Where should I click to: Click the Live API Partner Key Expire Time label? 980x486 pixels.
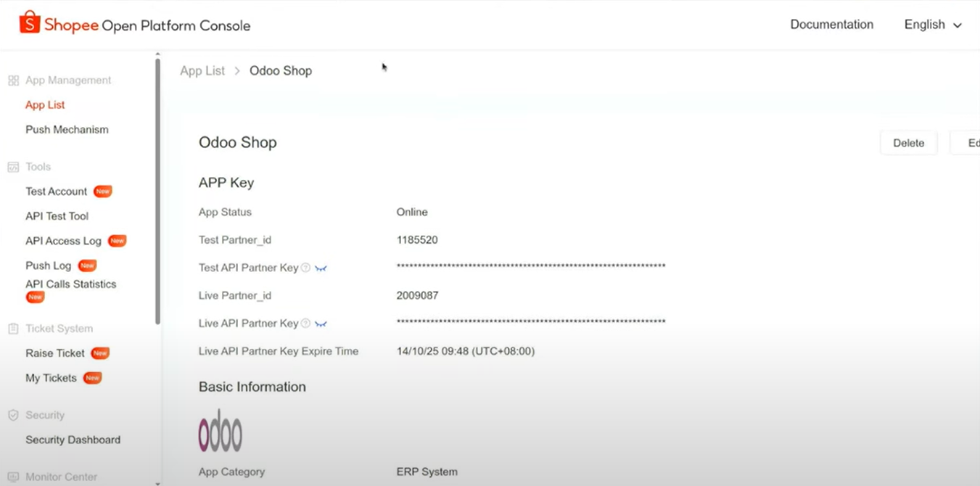[x=279, y=351]
